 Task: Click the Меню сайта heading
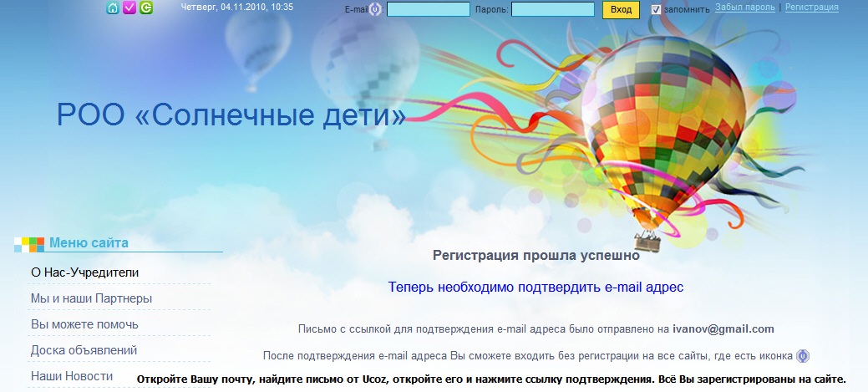point(89,243)
